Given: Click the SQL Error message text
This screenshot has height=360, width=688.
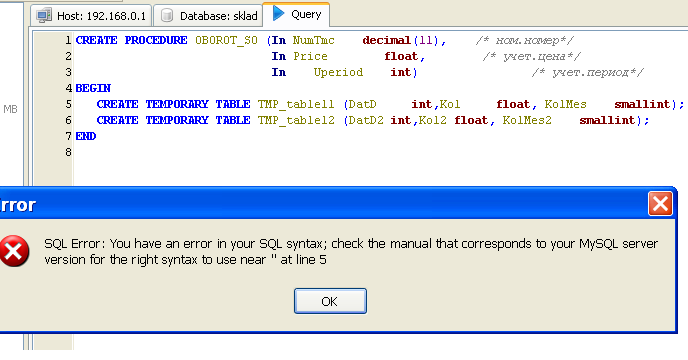Looking at the screenshot, I should point(351,252).
